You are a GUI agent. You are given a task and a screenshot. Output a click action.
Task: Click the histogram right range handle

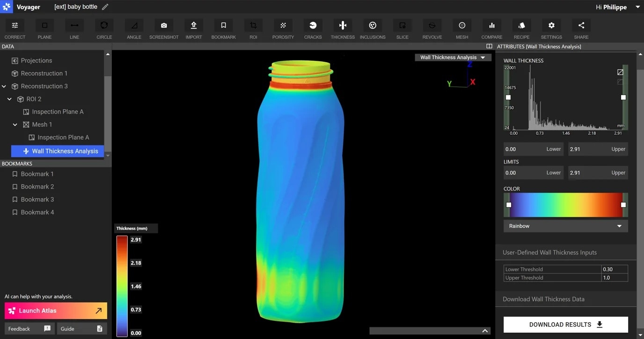click(x=623, y=97)
